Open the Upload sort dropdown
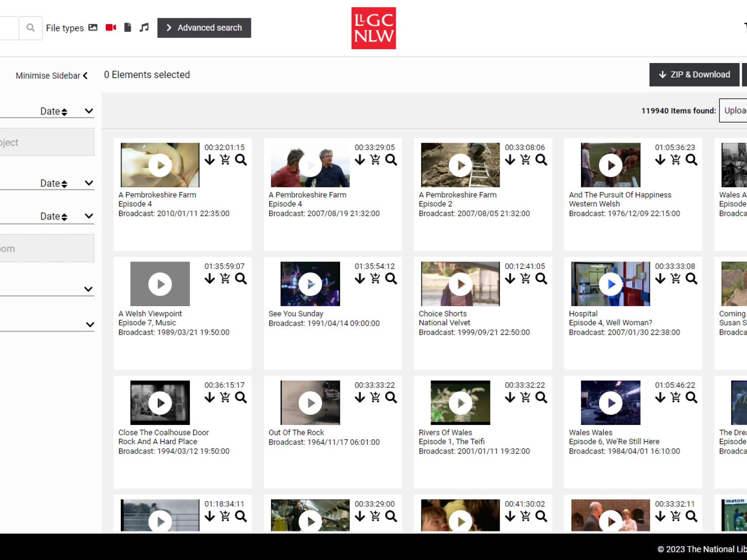The height and width of the screenshot is (560, 747). click(x=734, y=110)
